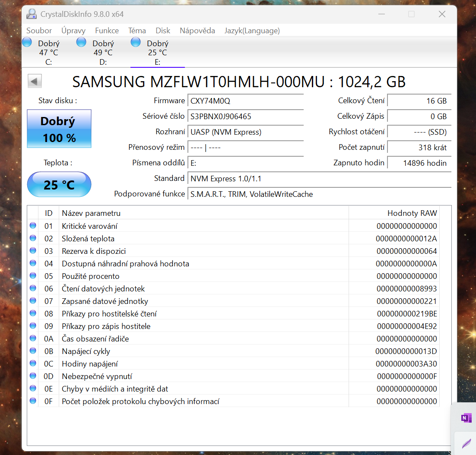This screenshot has width=476, height=455.
Task: Open the Disk menu
Action: (x=163, y=30)
